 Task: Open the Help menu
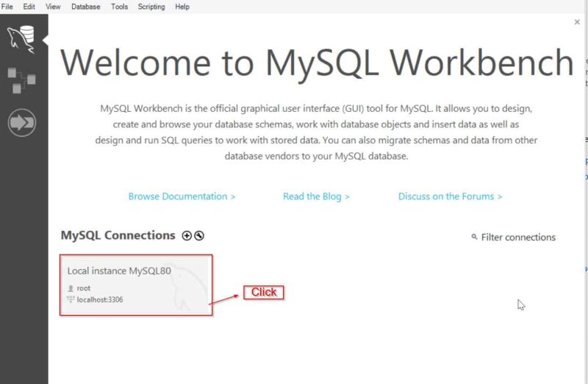pos(182,7)
